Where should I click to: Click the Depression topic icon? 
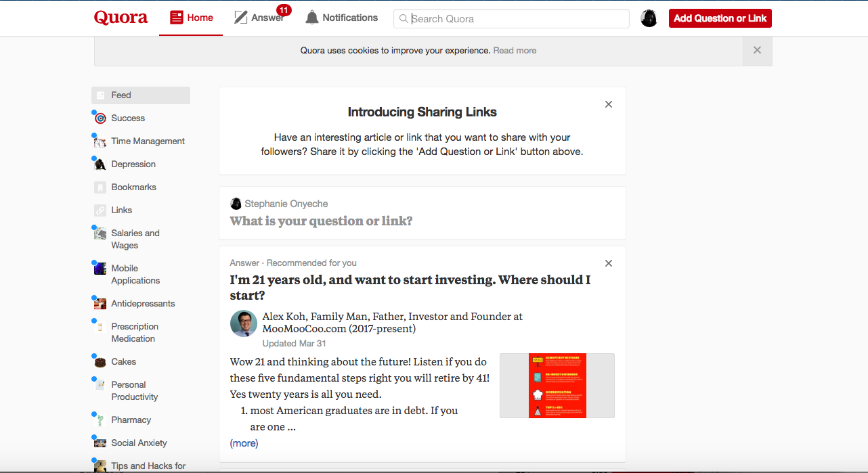click(100, 164)
